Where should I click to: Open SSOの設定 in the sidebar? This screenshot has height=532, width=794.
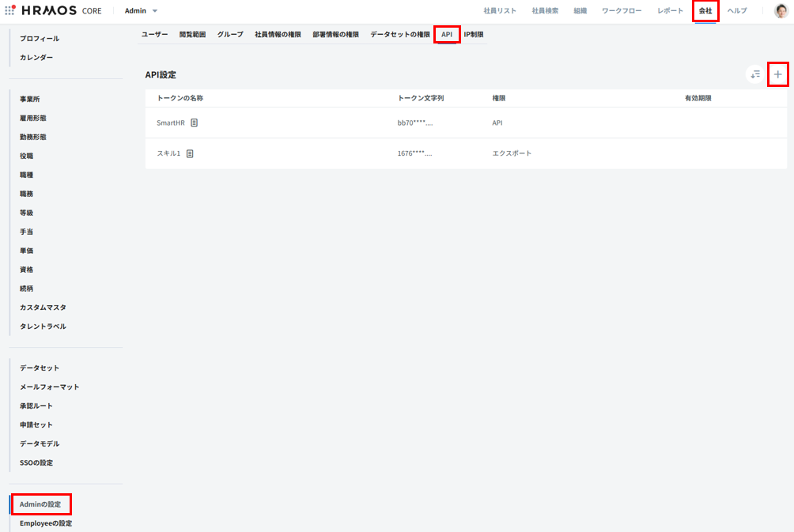pos(36,462)
